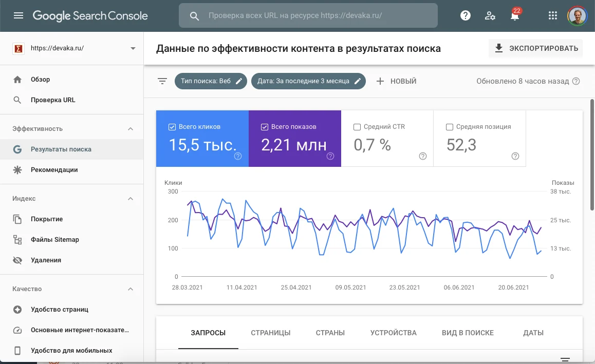The width and height of the screenshot is (595, 364).
Task: Click the URL inspection search field
Action: 308,15
